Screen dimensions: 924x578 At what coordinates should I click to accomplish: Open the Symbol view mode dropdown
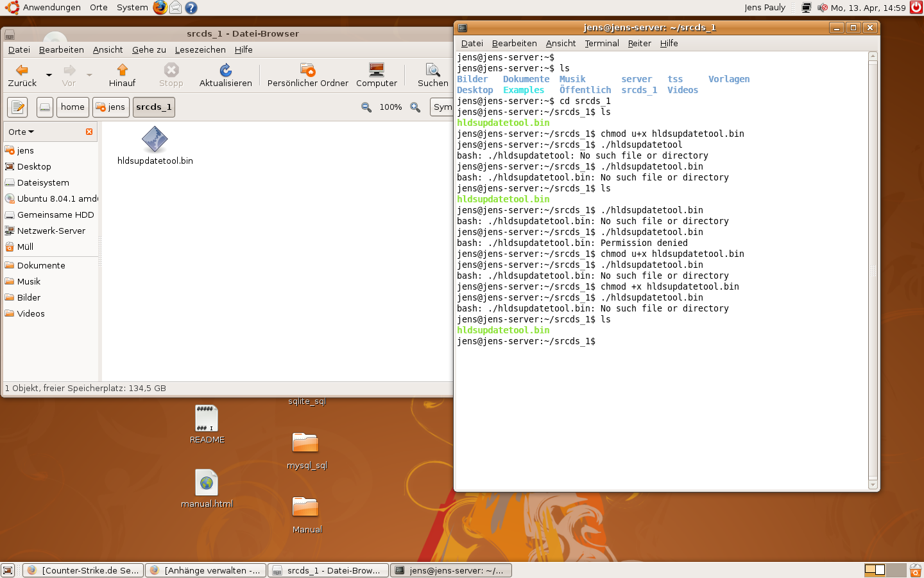[x=442, y=107]
